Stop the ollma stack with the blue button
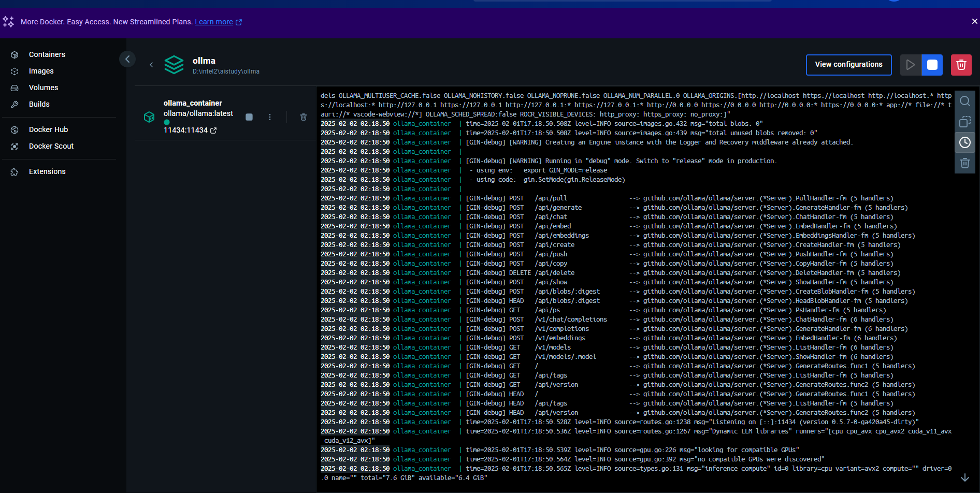 click(x=932, y=65)
